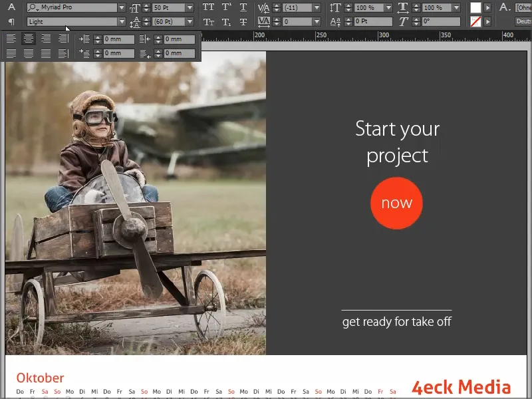Open the 50 Pt font size dropdown
This screenshot has height=399, width=532.
coord(190,7)
